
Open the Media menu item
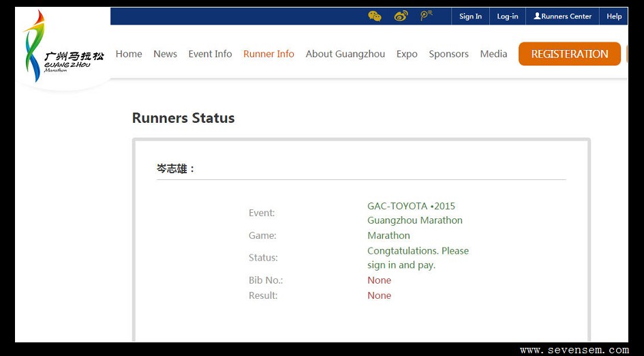pyautogui.click(x=493, y=54)
